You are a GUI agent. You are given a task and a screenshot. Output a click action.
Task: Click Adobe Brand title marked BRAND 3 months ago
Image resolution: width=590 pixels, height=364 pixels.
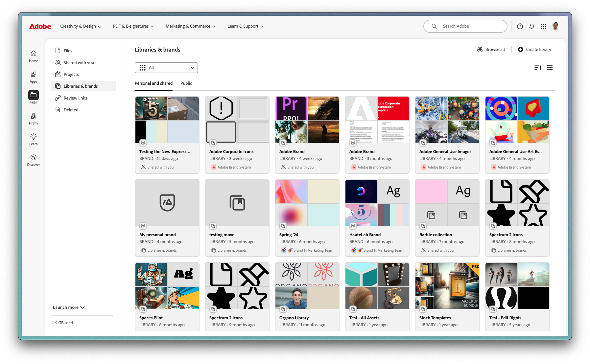pyautogui.click(x=362, y=151)
